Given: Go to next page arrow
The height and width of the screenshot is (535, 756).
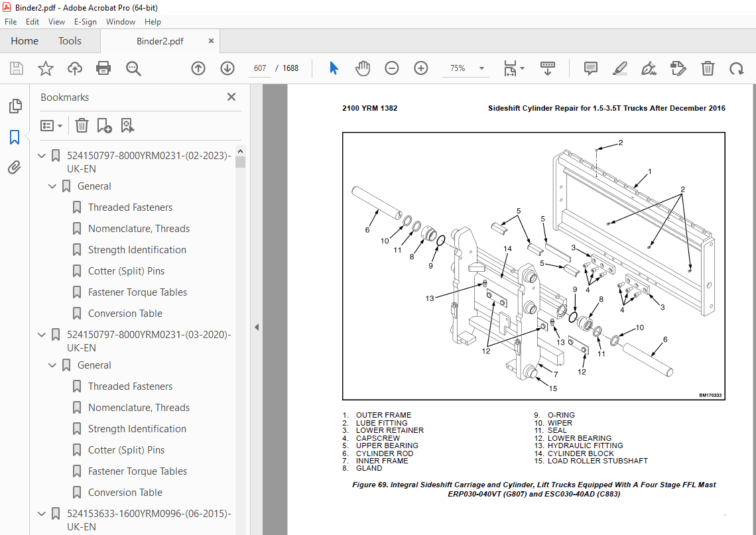Looking at the screenshot, I should click(x=227, y=68).
